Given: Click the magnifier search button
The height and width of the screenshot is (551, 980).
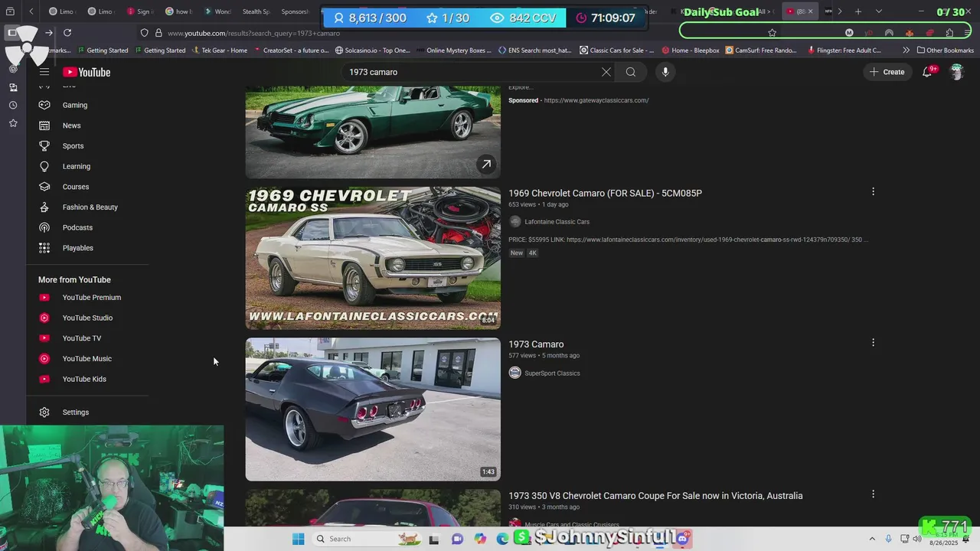Looking at the screenshot, I should point(631,72).
